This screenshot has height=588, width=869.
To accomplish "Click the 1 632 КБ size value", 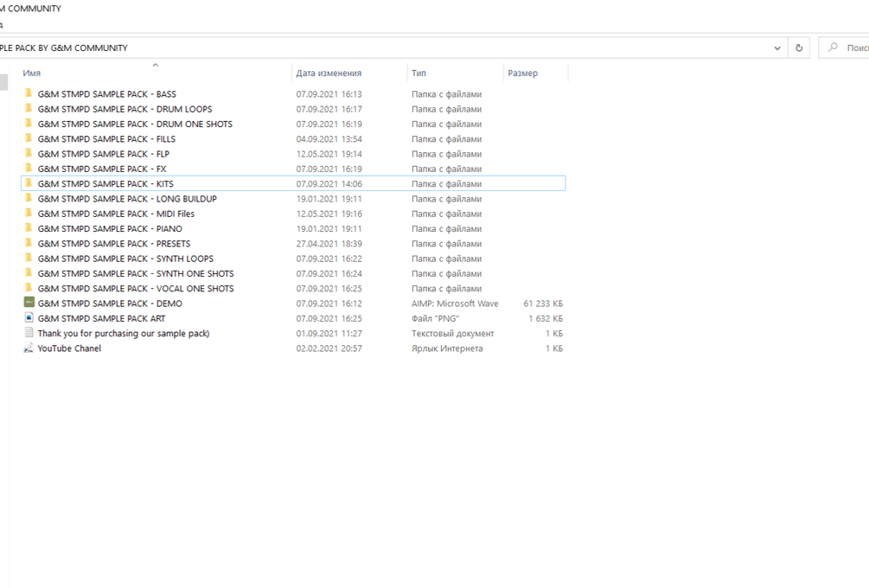I will pyautogui.click(x=546, y=319).
